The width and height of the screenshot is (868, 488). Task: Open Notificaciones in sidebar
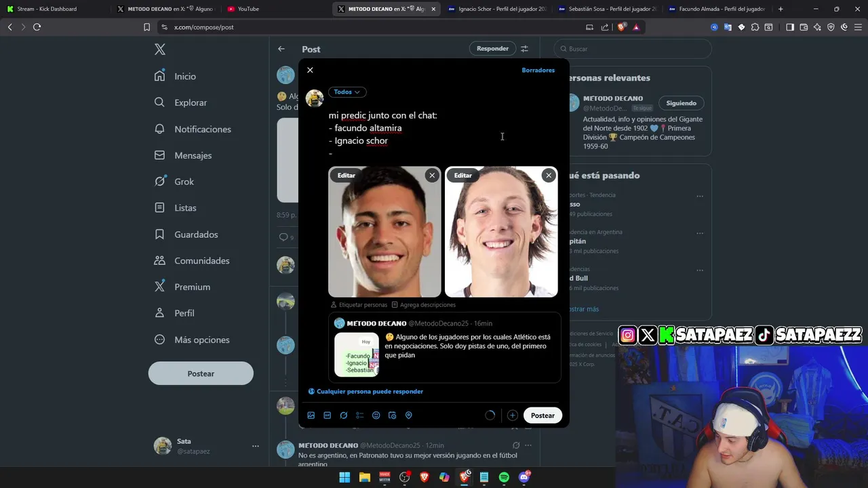193,129
